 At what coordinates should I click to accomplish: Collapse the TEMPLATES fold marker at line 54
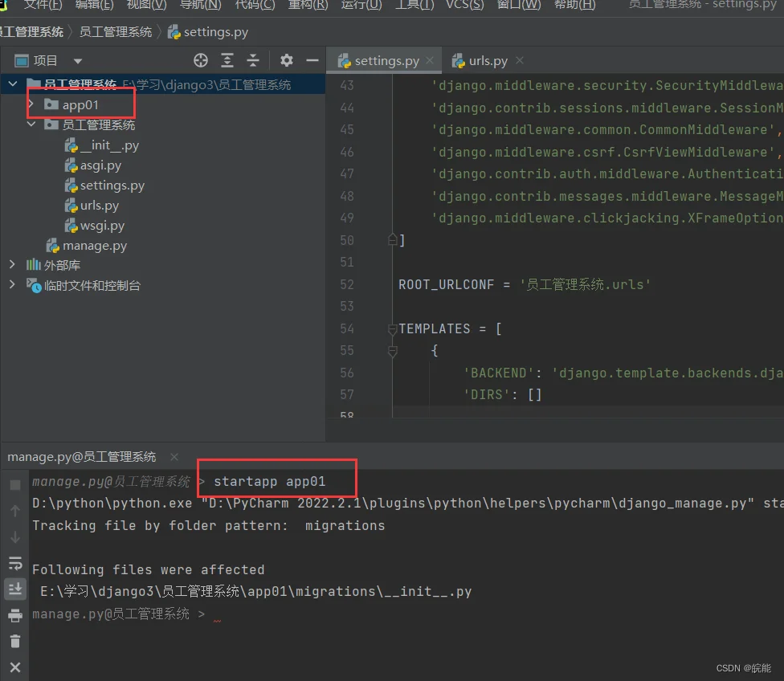click(393, 328)
